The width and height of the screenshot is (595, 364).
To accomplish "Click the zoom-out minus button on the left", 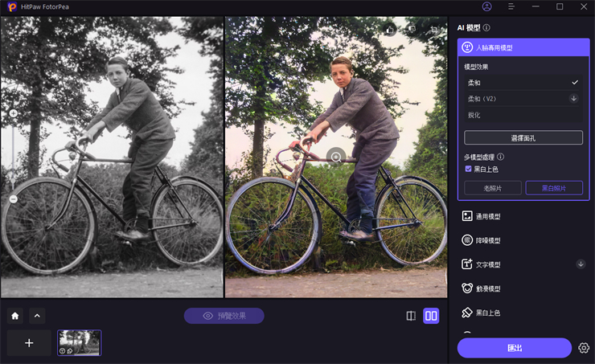I will click(13, 198).
